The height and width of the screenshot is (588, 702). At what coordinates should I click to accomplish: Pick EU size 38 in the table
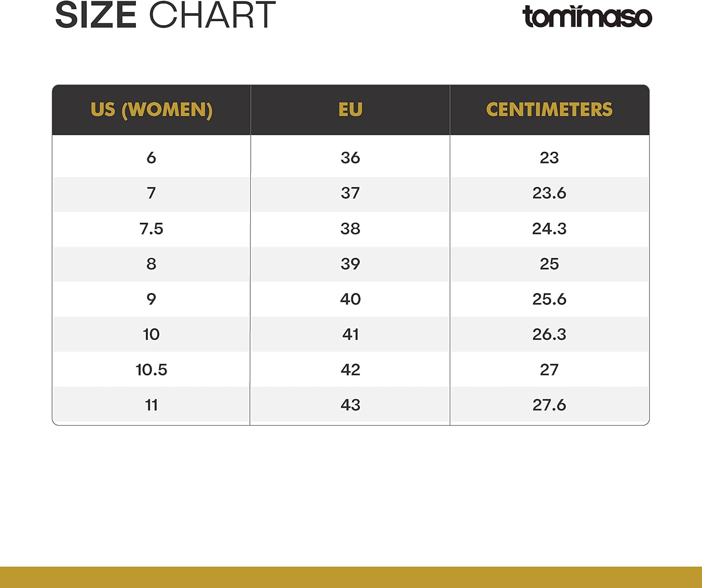pyautogui.click(x=351, y=228)
